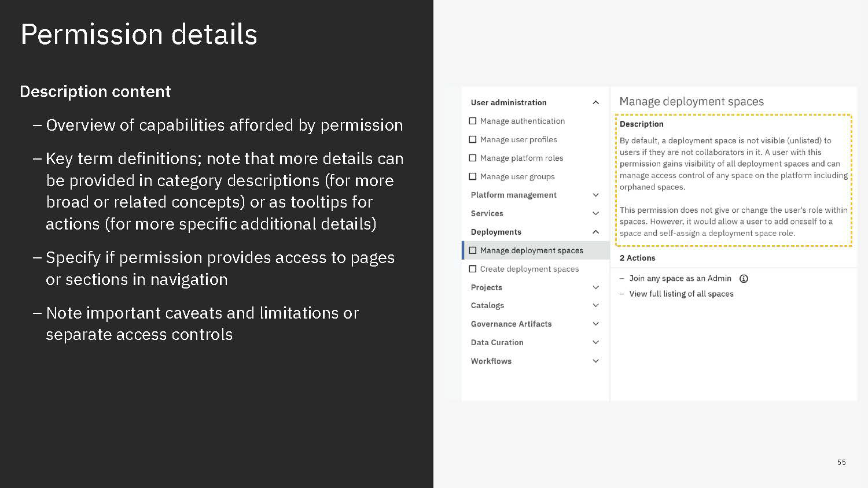
Task: Click the slide page number 55
Action: pyautogui.click(x=841, y=463)
